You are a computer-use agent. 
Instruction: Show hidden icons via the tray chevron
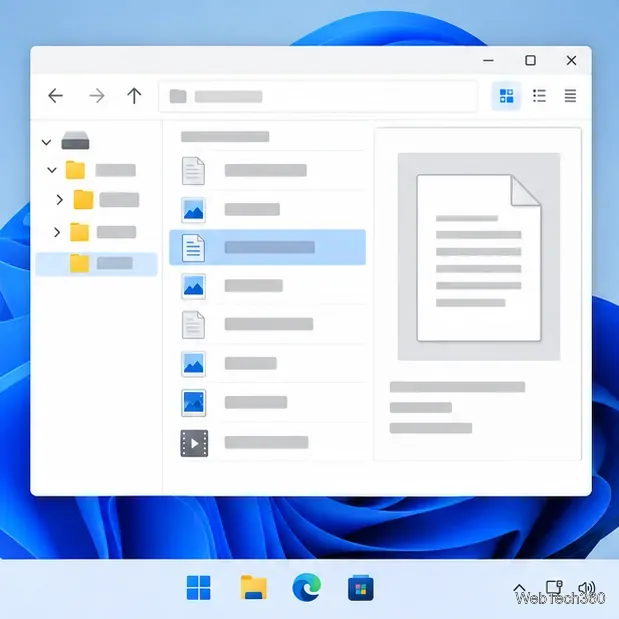pyautogui.click(x=520, y=589)
